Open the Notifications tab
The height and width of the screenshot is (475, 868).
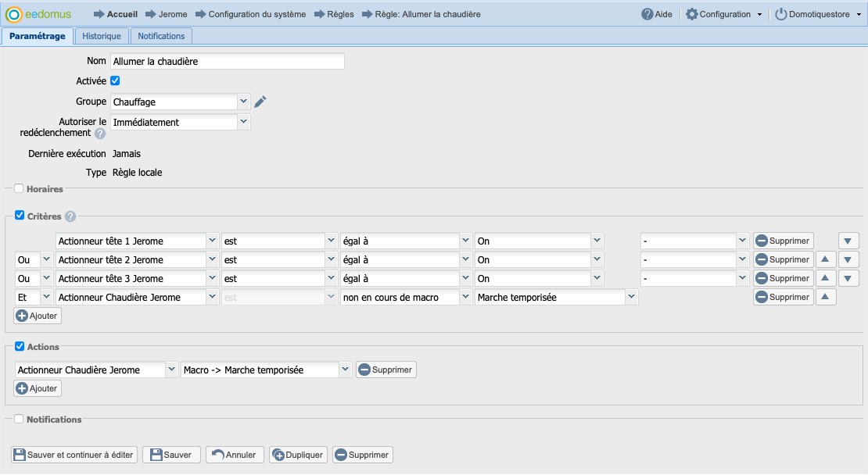tap(161, 36)
